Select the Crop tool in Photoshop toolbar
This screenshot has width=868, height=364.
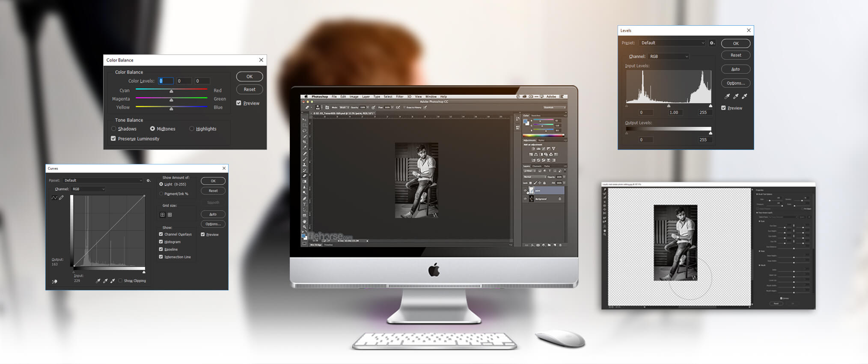[x=304, y=142]
